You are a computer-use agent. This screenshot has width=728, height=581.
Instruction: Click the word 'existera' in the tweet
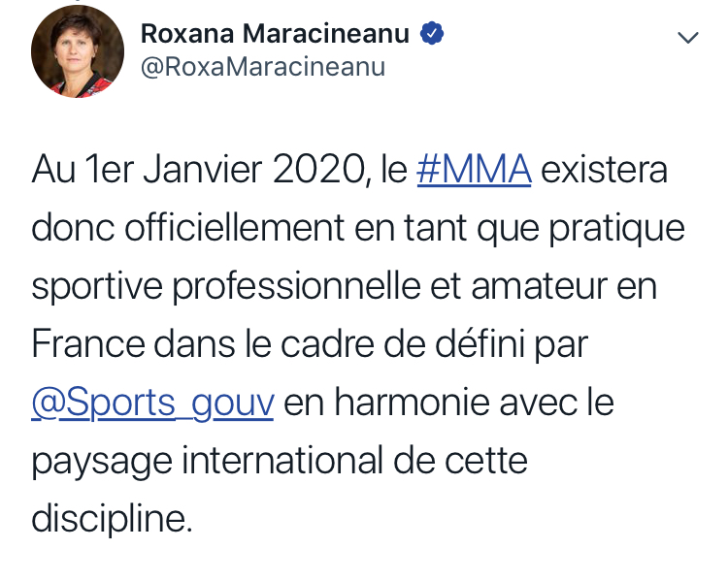coord(605,170)
